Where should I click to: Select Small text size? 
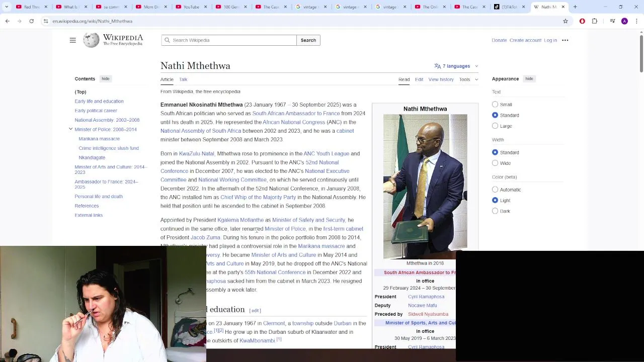tap(495, 105)
